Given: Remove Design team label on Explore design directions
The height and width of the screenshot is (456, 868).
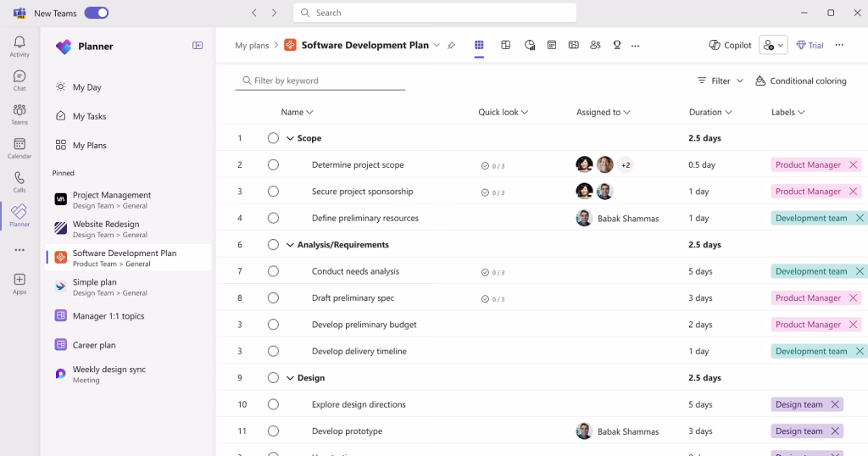Looking at the screenshot, I should (835, 404).
